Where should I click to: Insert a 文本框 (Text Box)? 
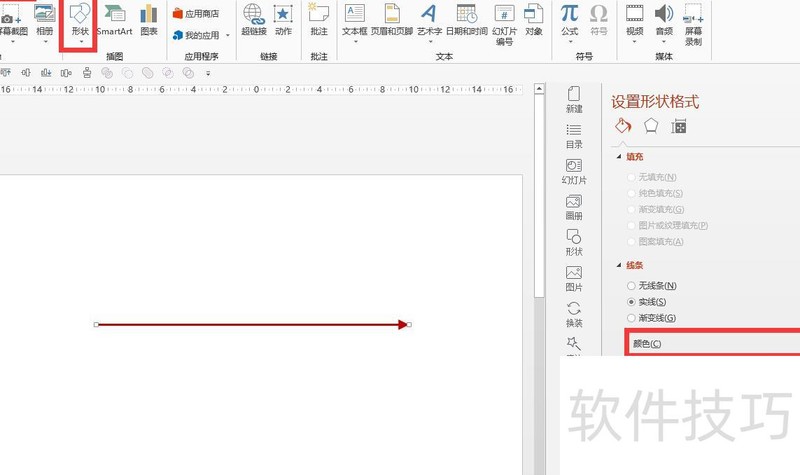click(354, 21)
